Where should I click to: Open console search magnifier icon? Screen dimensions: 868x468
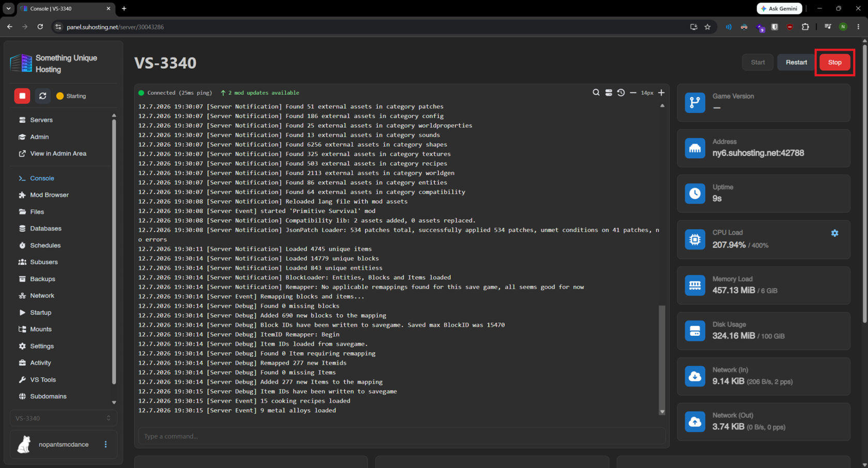[596, 92]
